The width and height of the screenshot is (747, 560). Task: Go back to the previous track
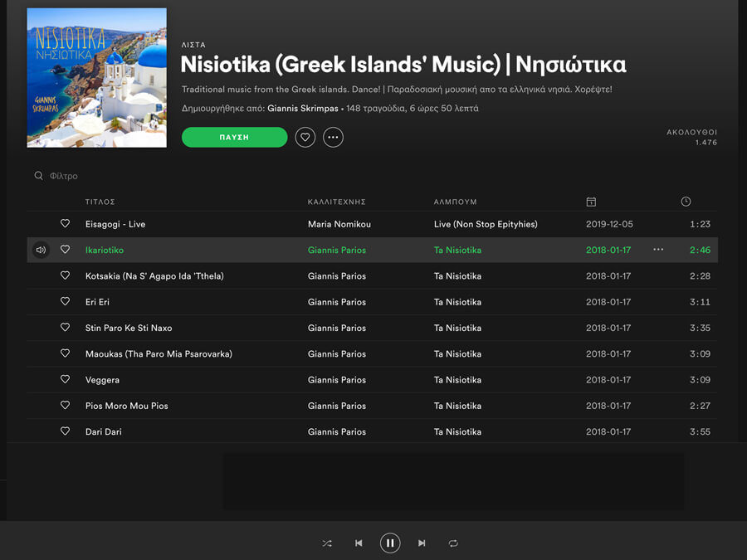[359, 543]
